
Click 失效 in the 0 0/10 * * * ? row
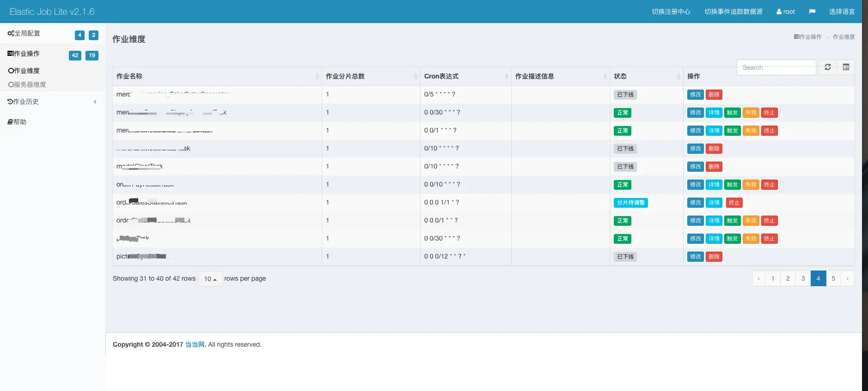click(751, 185)
